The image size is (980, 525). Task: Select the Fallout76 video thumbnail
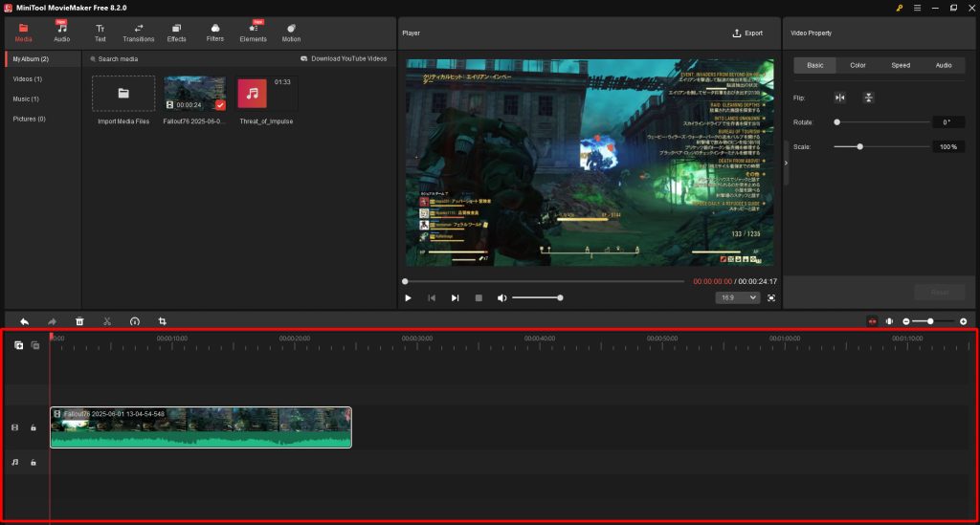coord(194,93)
